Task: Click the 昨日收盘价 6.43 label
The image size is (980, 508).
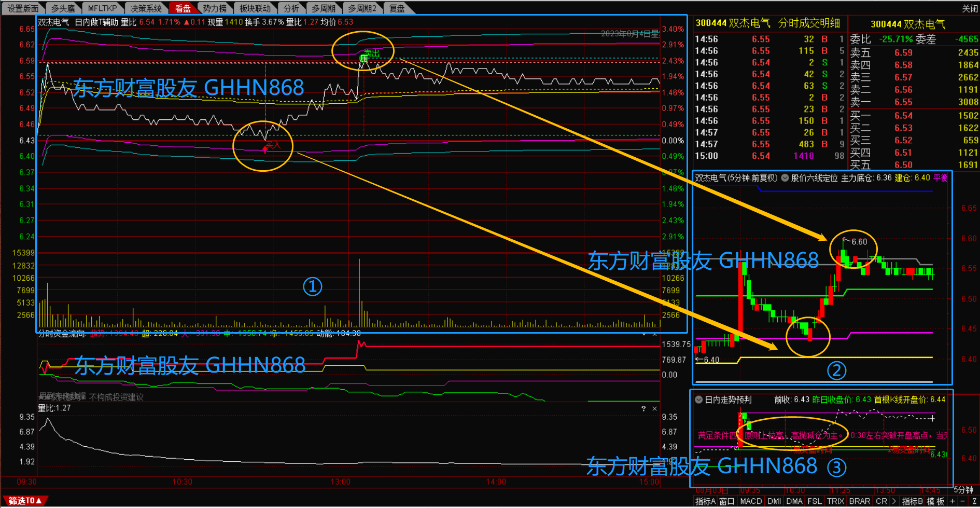Action: [x=841, y=400]
